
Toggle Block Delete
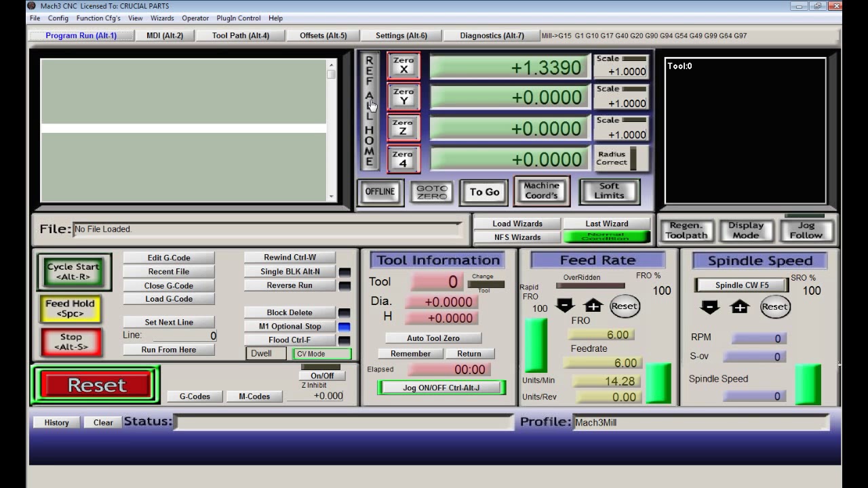coord(290,312)
